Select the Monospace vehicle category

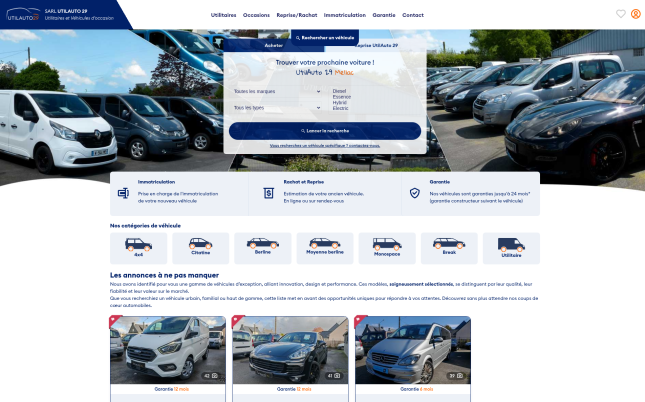pos(387,248)
